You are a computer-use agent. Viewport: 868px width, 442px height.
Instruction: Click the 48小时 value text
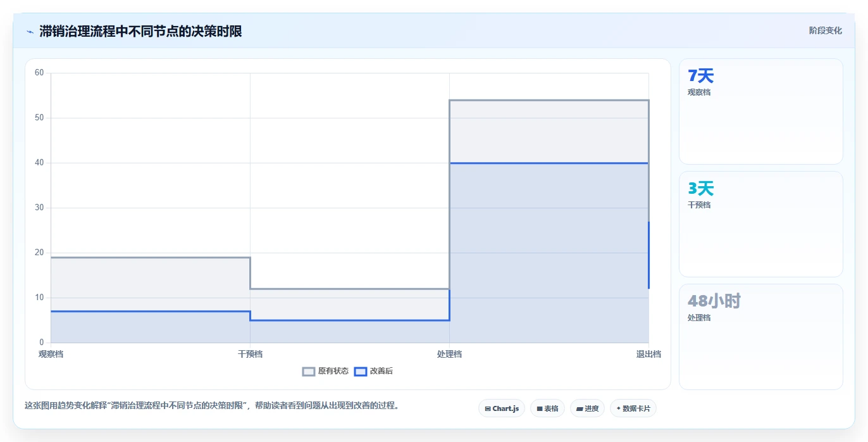pyautogui.click(x=714, y=301)
